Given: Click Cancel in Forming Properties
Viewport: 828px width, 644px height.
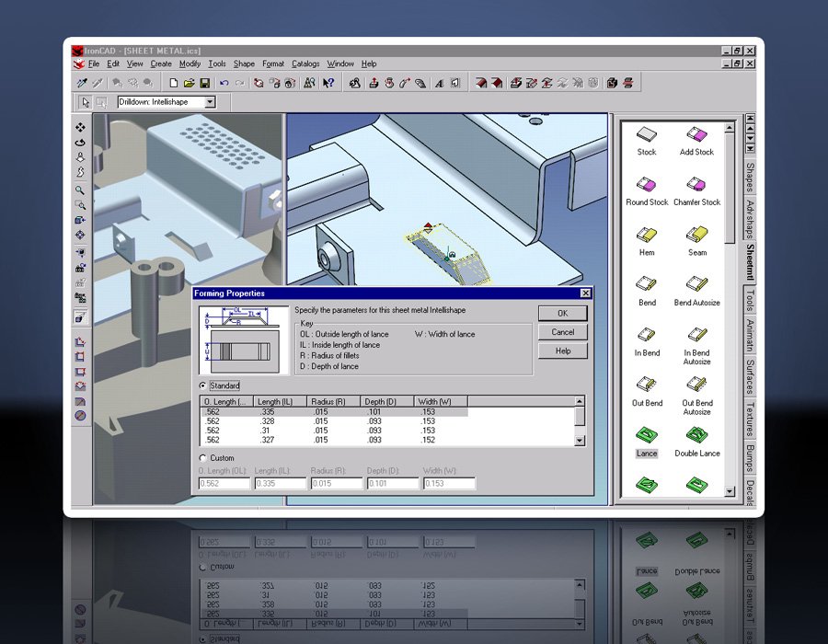Looking at the screenshot, I should click(562, 332).
